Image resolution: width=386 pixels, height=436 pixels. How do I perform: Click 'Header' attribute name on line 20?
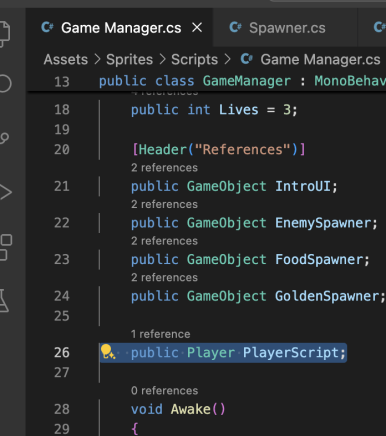coord(163,150)
